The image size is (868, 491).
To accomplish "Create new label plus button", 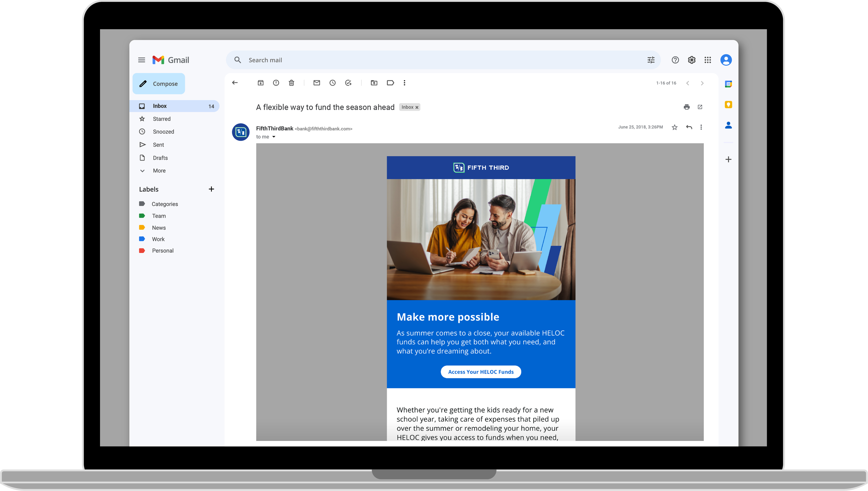I will click(211, 189).
